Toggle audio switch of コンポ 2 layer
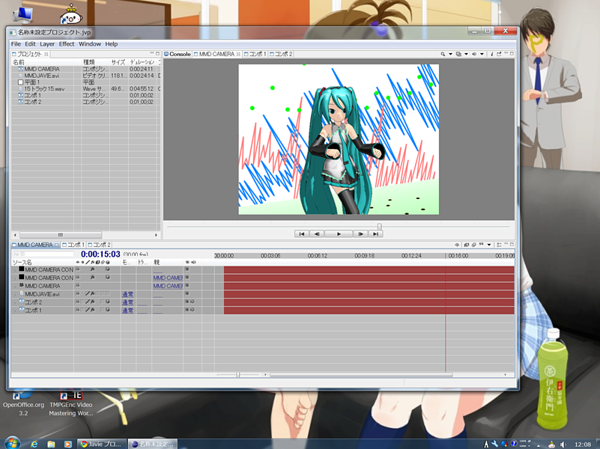This screenshot has width=600, height=449. click(x=192, y=302)
